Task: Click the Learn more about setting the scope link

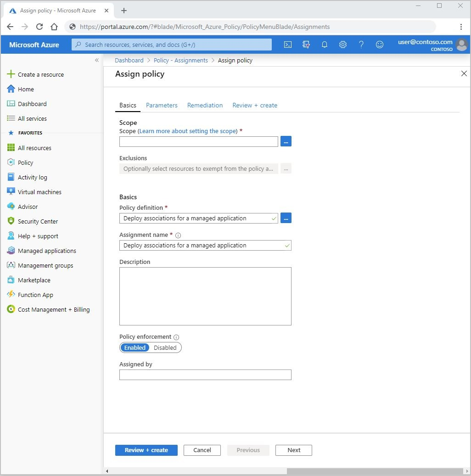Action: [x=187, y=131]
